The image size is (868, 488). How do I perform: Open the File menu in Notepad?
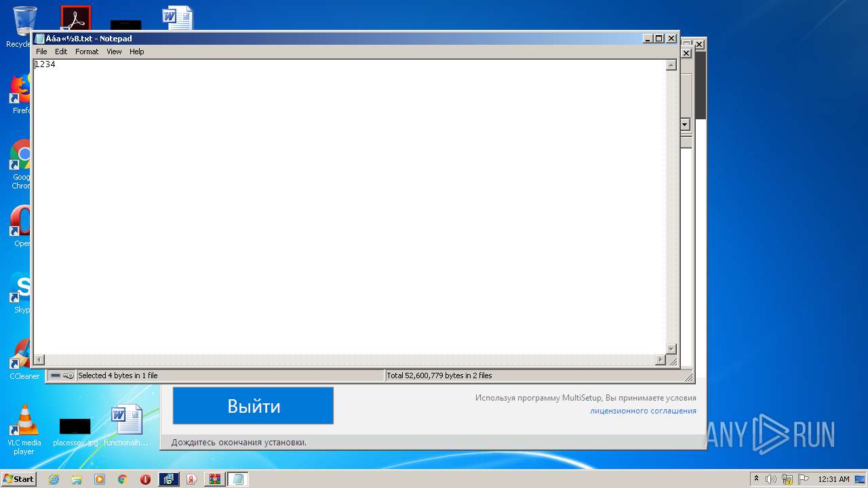tap(41, 52)
